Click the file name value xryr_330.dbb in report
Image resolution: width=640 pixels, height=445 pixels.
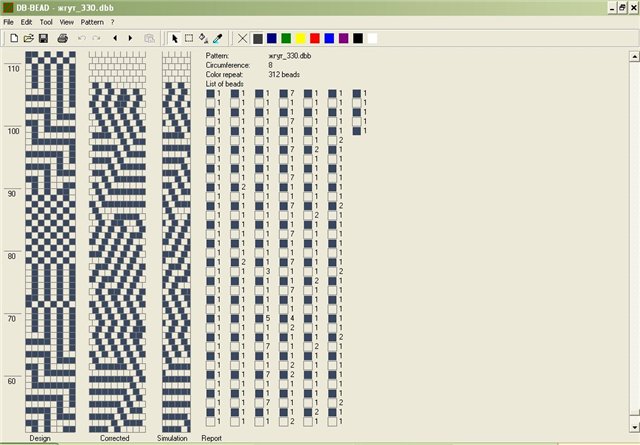[x=290, y=56]
